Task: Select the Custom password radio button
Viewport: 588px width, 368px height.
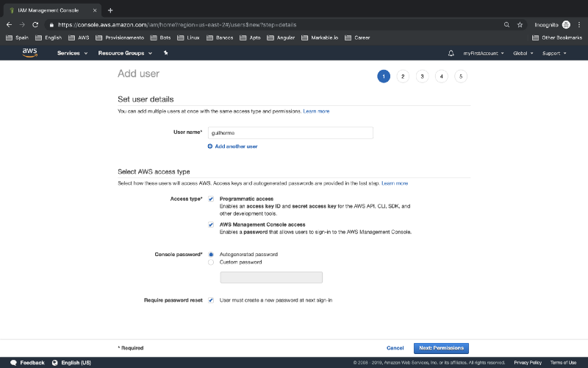Action: [211, 262]
